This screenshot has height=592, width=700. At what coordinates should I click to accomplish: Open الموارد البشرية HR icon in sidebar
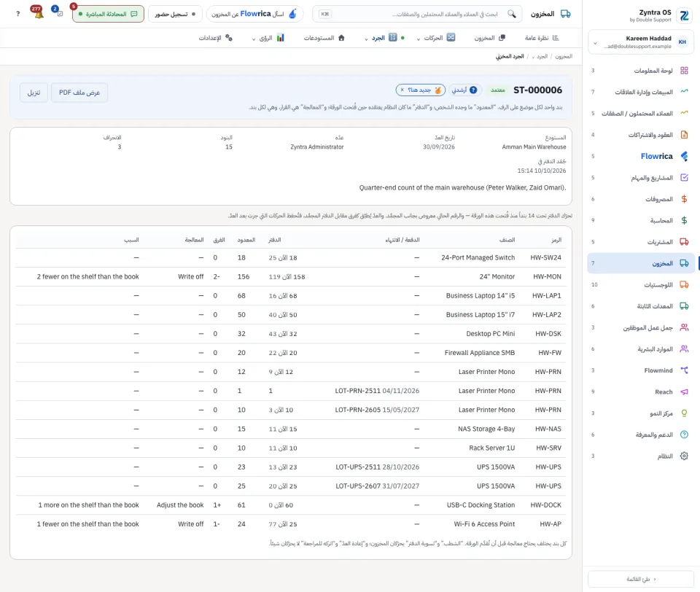(684, 348)
